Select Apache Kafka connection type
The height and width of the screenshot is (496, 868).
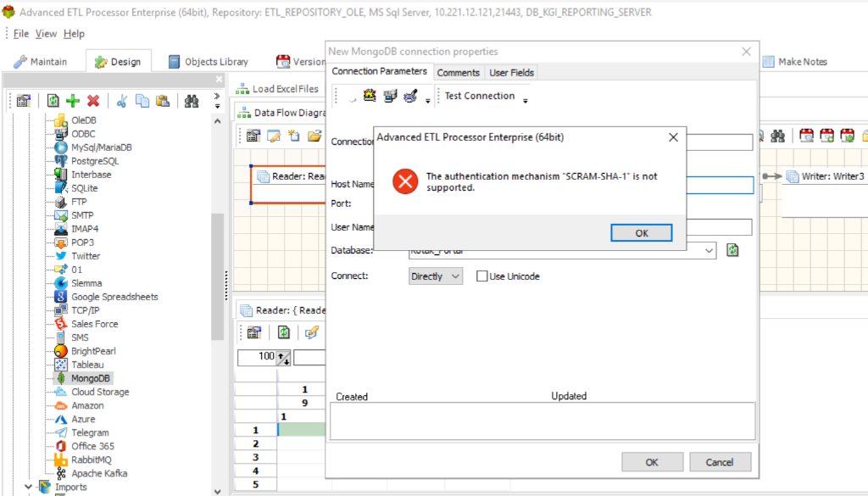(x=99, y=473)
